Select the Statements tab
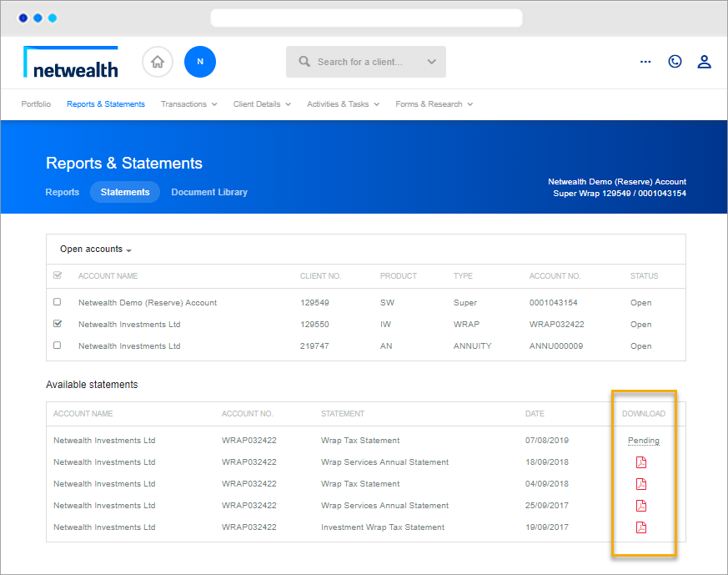Image resolution: width=728 pixels, height=575 pixels. 125,192
